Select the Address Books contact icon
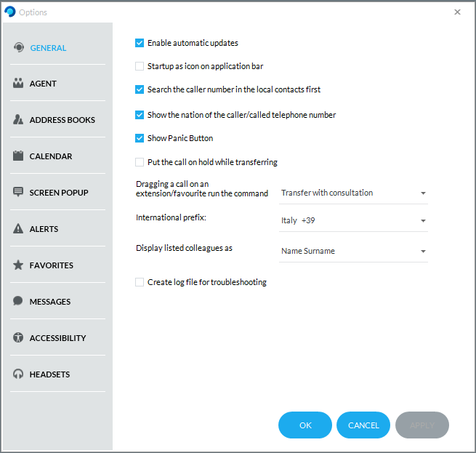The image size is (476, 453). [18, 120]
